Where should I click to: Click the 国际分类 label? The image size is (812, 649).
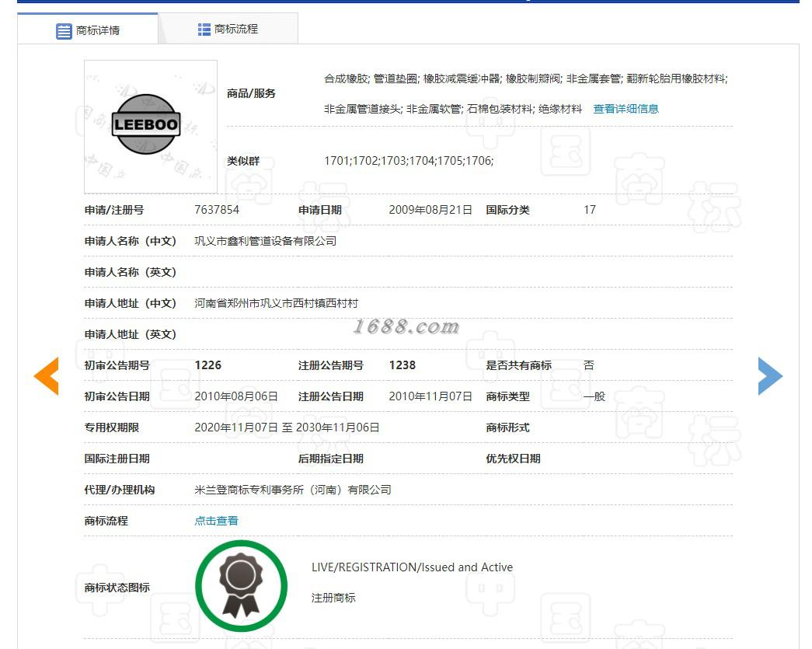click(x=507, y=210)
